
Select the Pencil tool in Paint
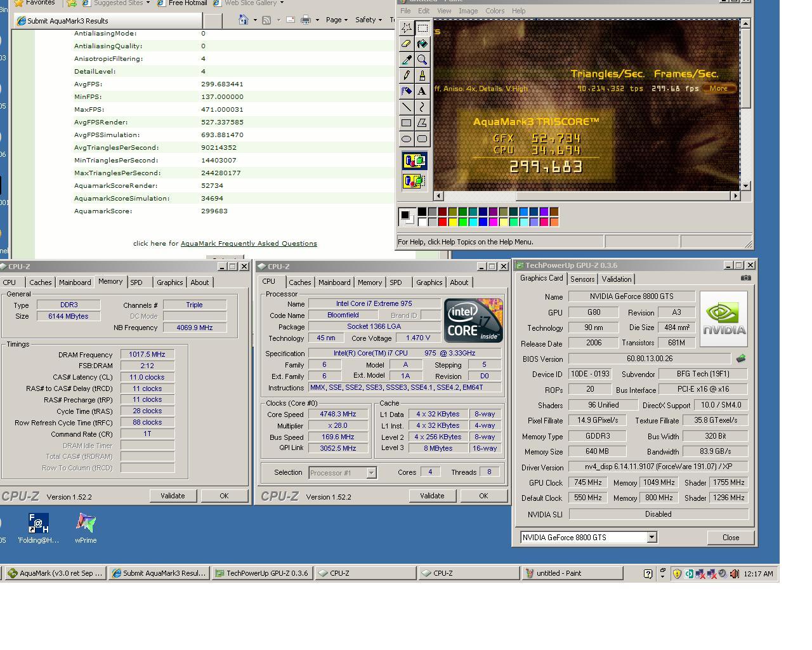coord(407,76)
